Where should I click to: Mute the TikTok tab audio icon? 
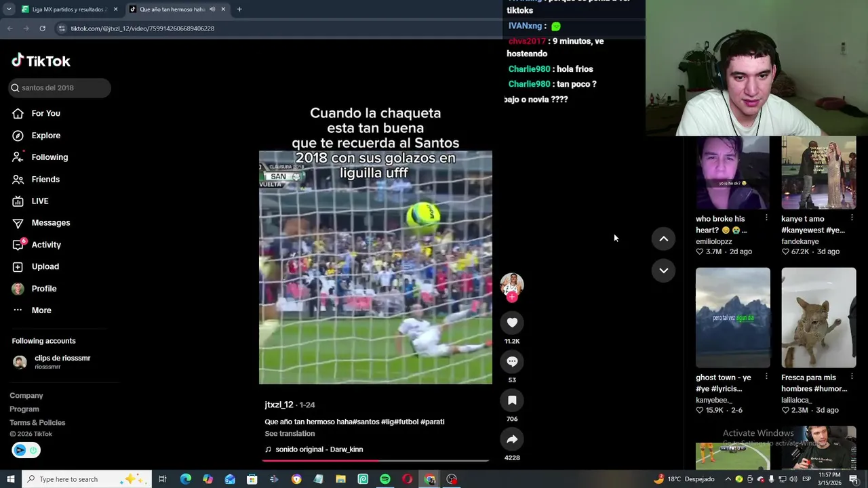pyautogui.click(x=212, y=9)
